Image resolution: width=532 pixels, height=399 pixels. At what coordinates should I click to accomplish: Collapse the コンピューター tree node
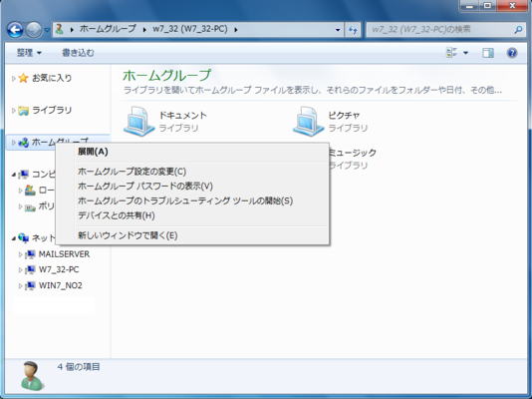13,175
